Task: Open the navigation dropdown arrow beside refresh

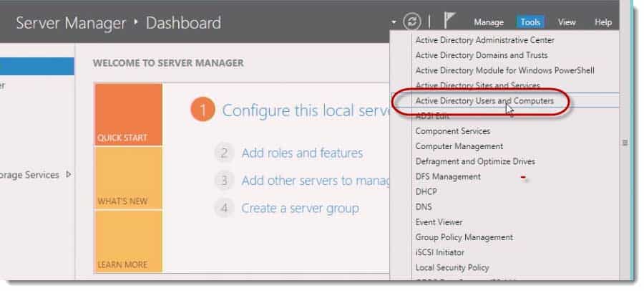Action: pos(394,23)
